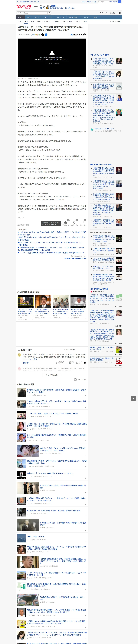Image resolution: width=138 pixels, height=644 pixels.
Task: Open related article about 'インフルにかかる人'
Action: coord(52,233)
